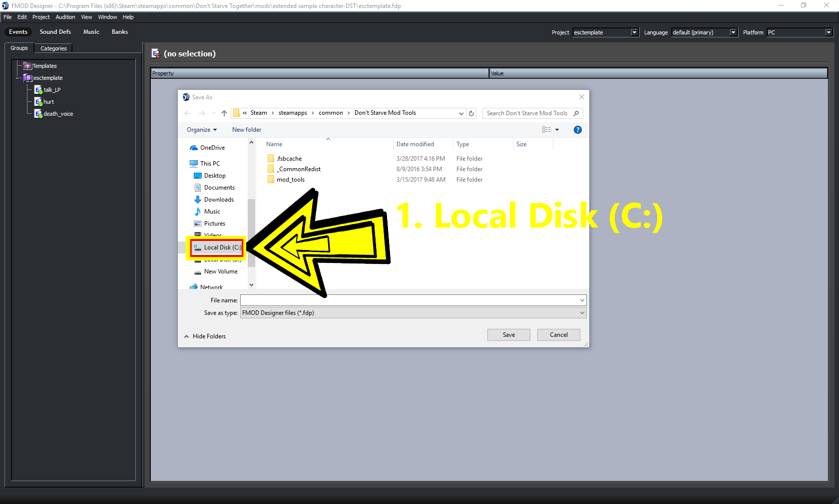This screenshot has width=839, height=504.
Task: Collapse the pane with Hide Folders
Action: [x=205, y=336]
